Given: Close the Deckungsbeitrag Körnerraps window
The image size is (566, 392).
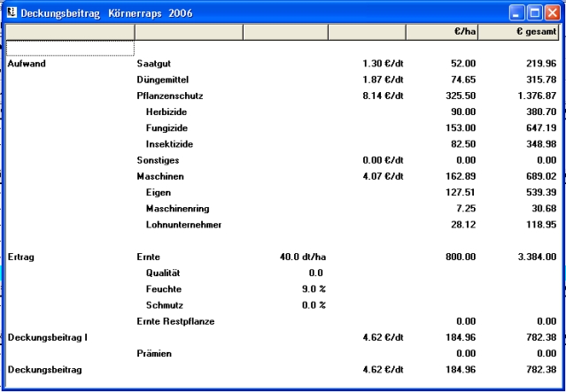Looking at the screenshot, I should pos(553,12).
